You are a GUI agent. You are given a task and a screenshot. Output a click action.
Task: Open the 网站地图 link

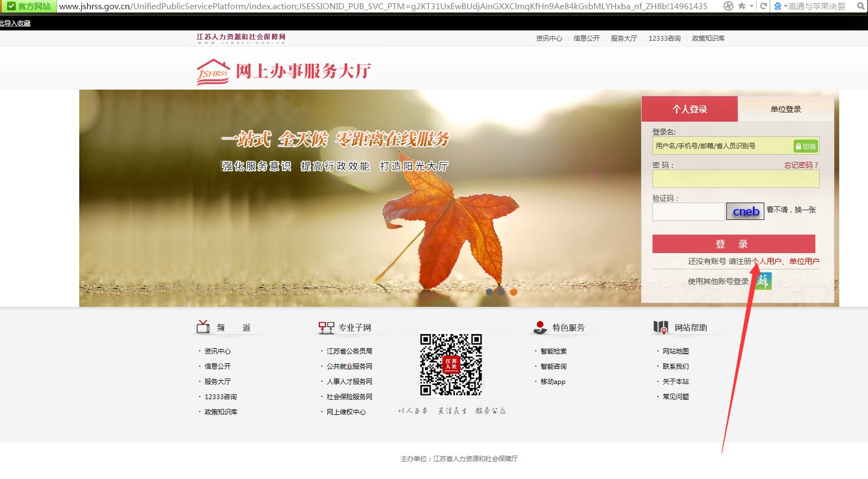click(675, 351)
